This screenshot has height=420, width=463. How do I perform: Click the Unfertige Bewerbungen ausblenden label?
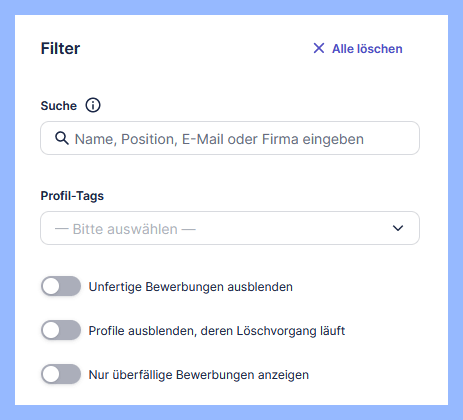[191, 287]
